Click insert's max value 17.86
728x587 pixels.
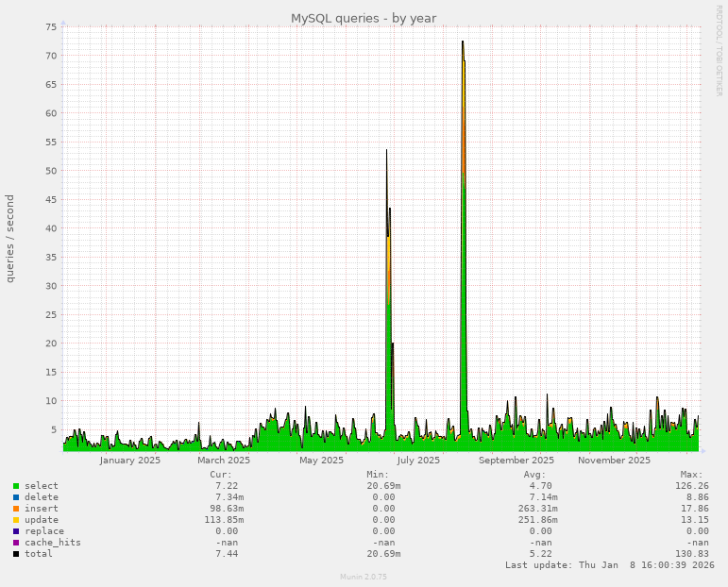695,509
